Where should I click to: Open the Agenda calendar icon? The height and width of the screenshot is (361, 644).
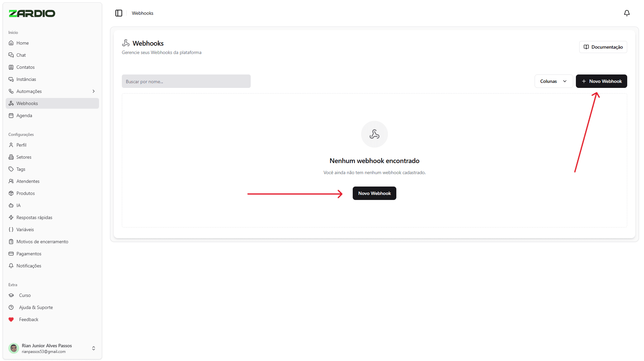tap(11, 115)
